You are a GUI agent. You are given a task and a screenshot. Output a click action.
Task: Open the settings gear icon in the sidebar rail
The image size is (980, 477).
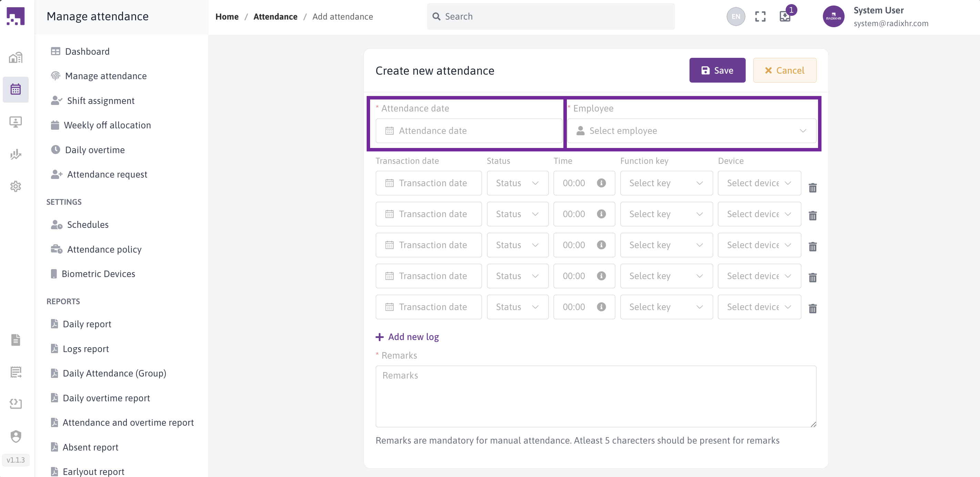click(x=15, y=186)
